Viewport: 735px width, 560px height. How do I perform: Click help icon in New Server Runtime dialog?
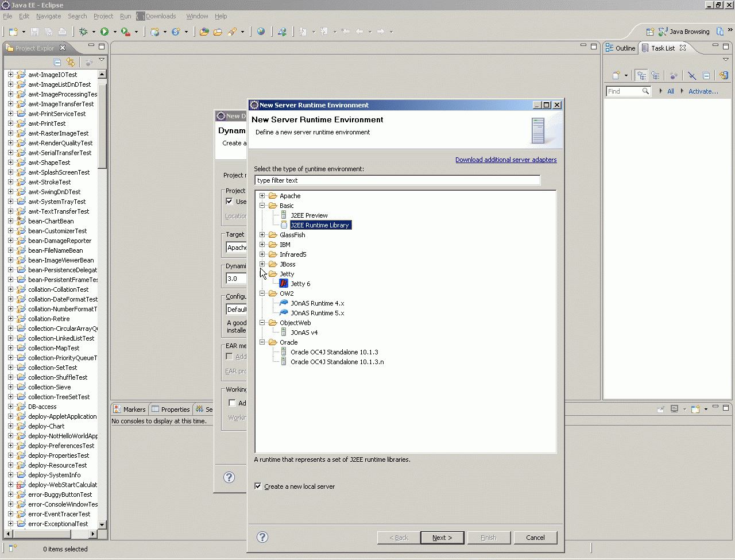tap(262, 537)
